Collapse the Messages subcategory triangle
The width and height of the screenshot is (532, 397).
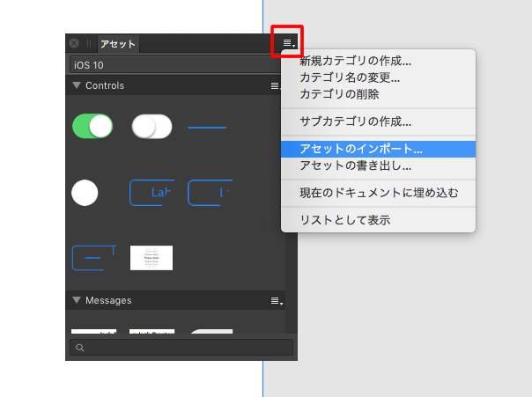pos(77,300)
